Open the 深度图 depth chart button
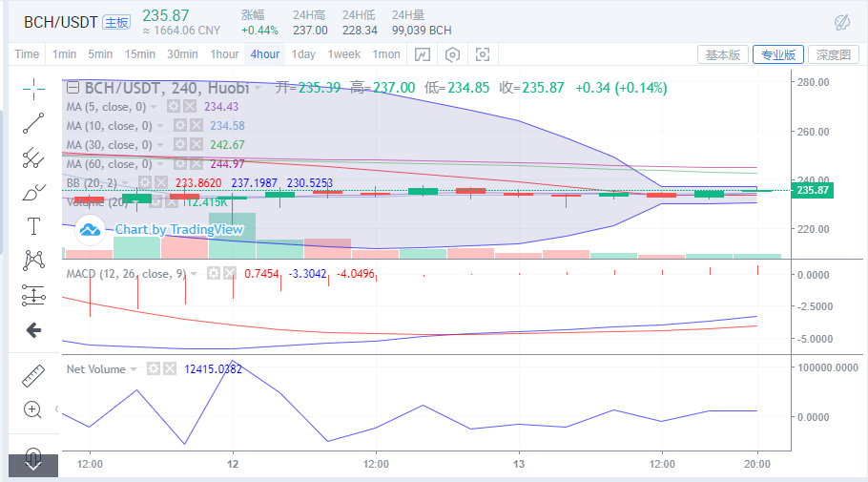868x482 pixels. click(x=833, y=54)
